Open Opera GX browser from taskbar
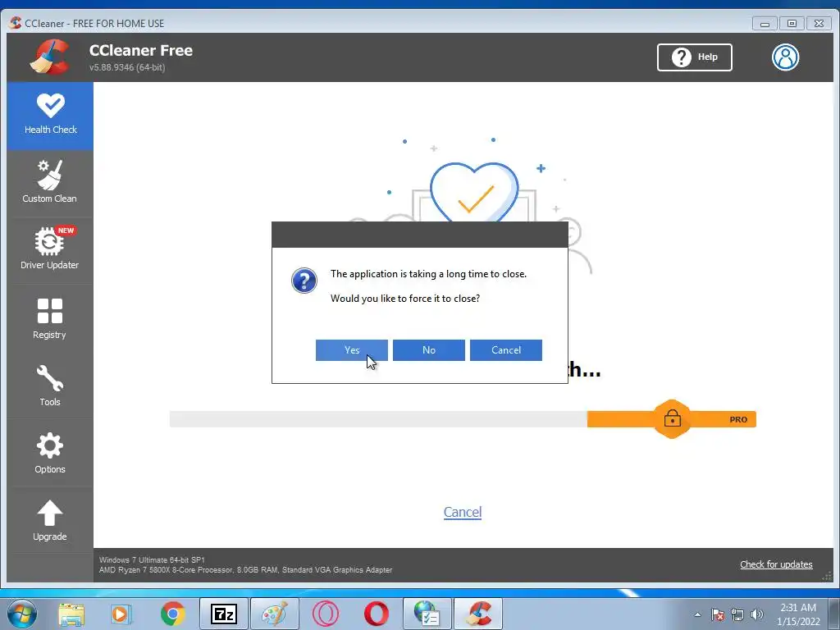Image resolution: width=840 pixels, height=630 pixels. (x=326, y=614)
